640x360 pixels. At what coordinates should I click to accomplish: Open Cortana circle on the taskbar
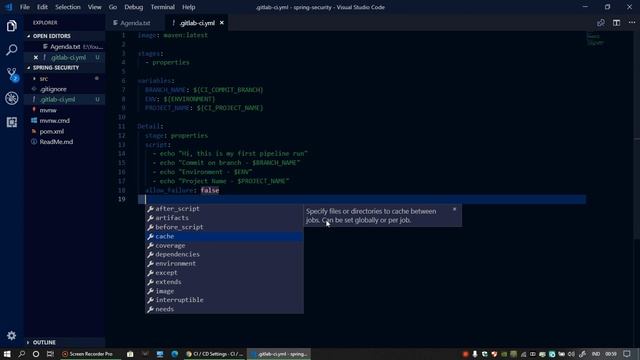[36, 354]
